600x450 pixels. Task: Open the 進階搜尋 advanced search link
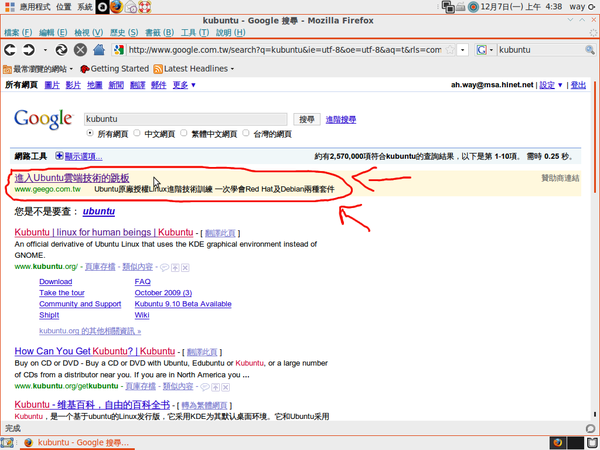click(341, 120)
